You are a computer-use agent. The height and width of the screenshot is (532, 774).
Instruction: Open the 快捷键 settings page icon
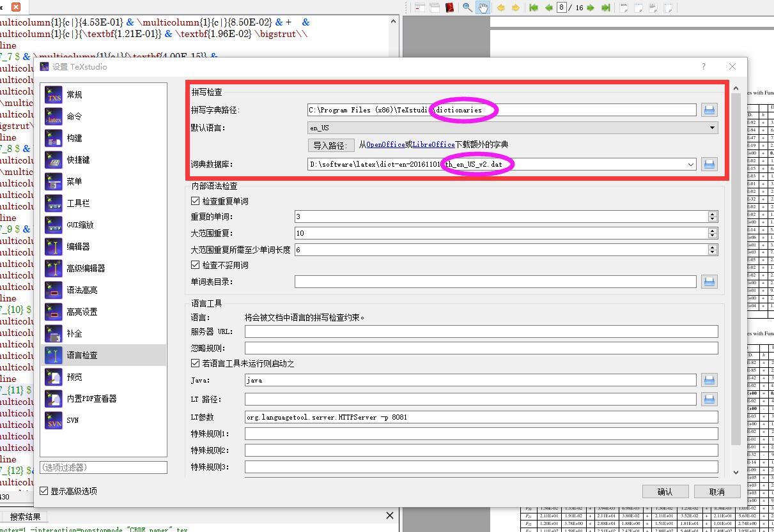coord(54,160)
